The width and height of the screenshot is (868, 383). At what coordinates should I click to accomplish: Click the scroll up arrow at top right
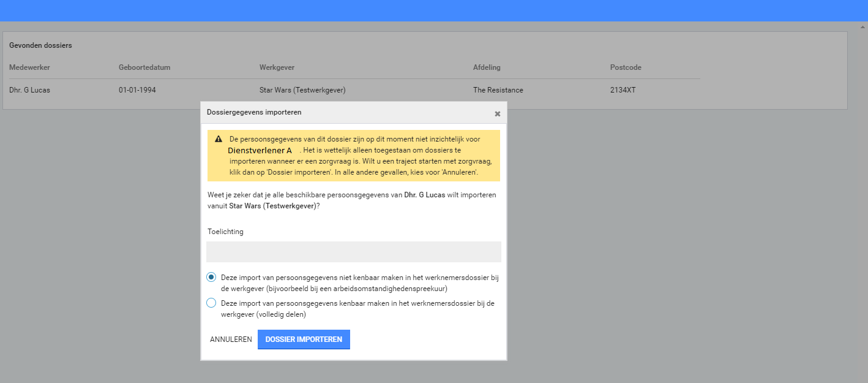(863, 27)
